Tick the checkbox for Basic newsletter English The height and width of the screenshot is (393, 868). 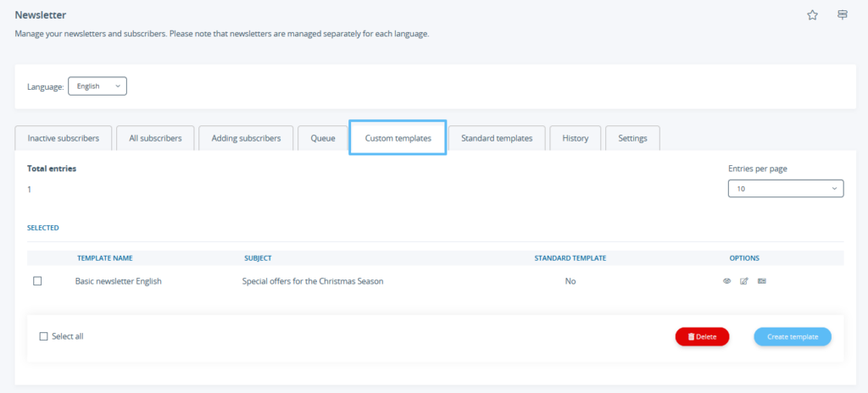[x=37, y=281]
